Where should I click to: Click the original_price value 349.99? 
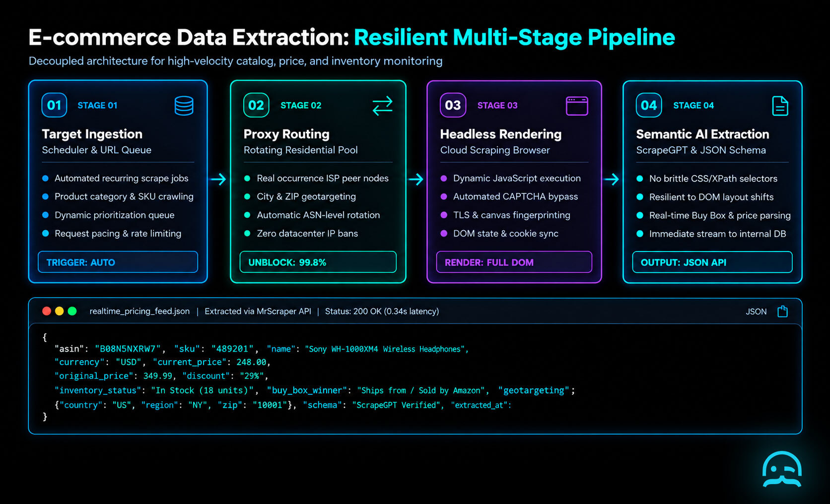(158, 376)
